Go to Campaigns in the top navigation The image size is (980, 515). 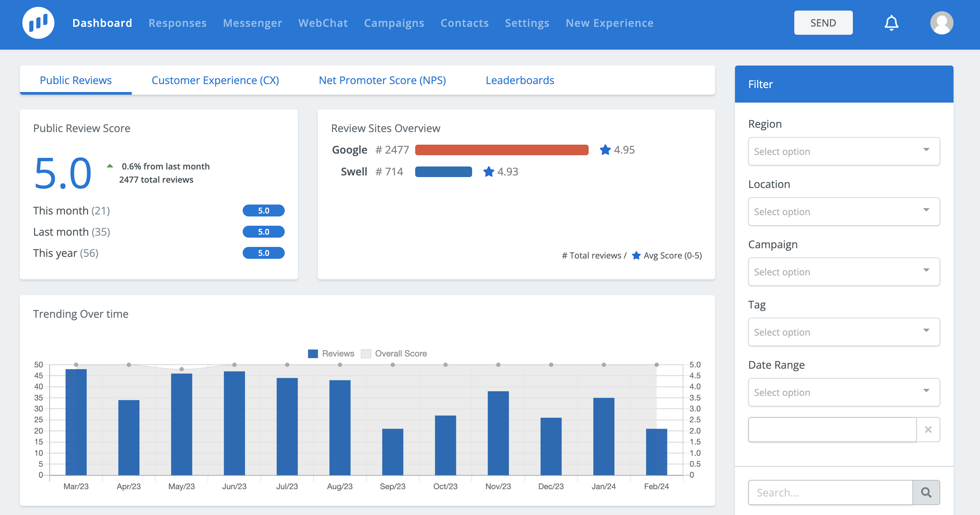(394, 23)
